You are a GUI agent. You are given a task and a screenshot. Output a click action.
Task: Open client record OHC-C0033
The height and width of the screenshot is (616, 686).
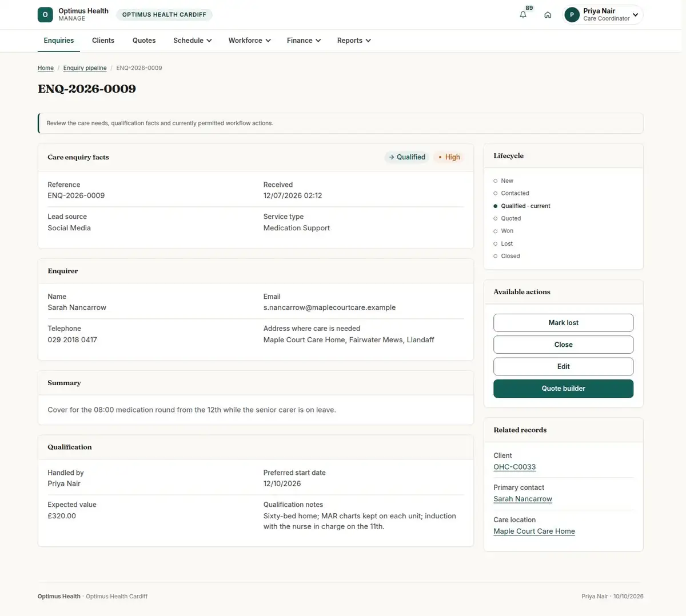pos(514,467)
